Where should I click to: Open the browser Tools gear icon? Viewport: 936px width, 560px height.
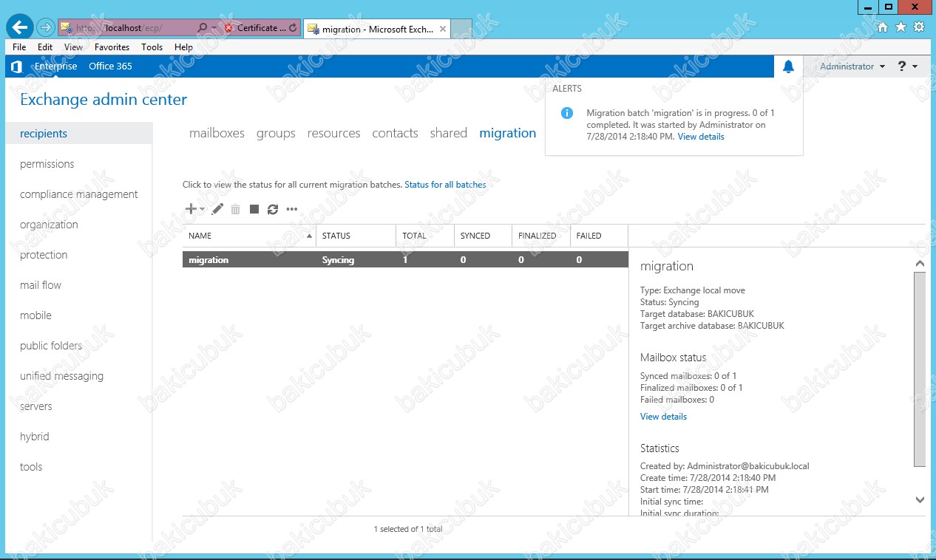(919, 27)
